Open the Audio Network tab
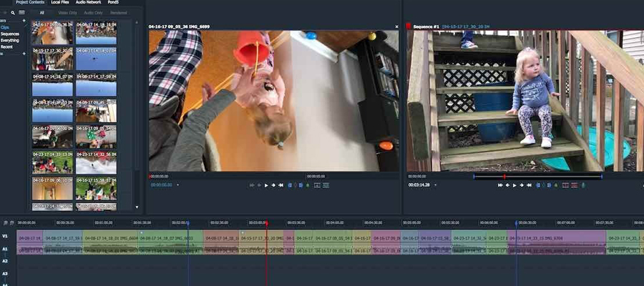Screen dimensions: 644x286 coord(88,3)
